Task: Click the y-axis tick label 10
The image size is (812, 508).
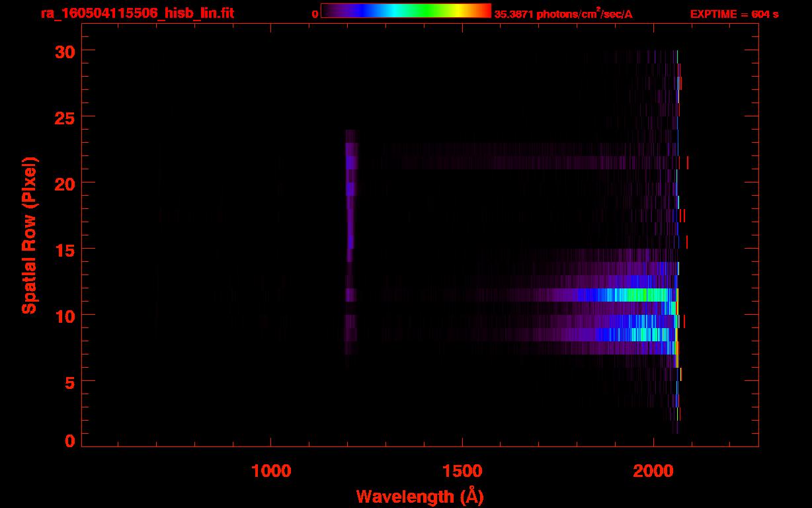Action: tap(65, 316)
